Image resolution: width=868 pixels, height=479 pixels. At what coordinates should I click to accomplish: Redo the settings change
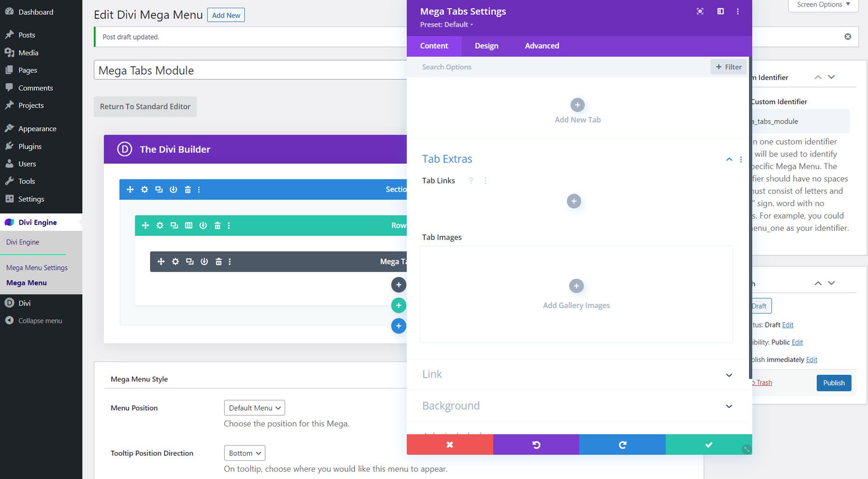(x=622, y=444)
